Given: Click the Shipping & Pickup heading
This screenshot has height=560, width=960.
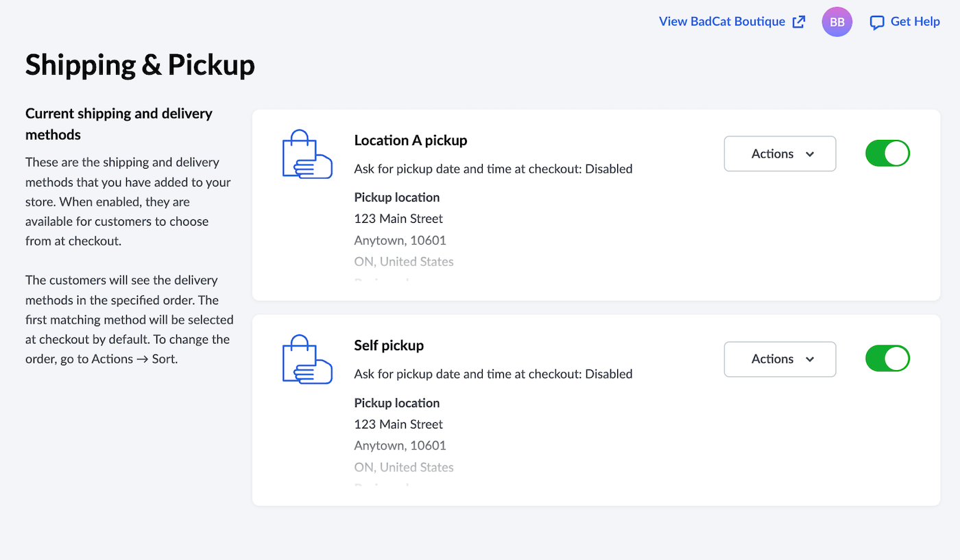Looking at the screenshot, I should tap(140, 65).
